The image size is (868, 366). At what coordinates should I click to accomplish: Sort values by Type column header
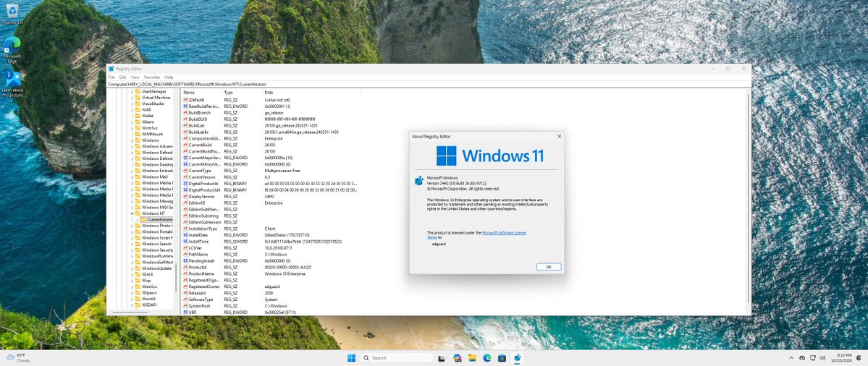(x=243, y=93)
